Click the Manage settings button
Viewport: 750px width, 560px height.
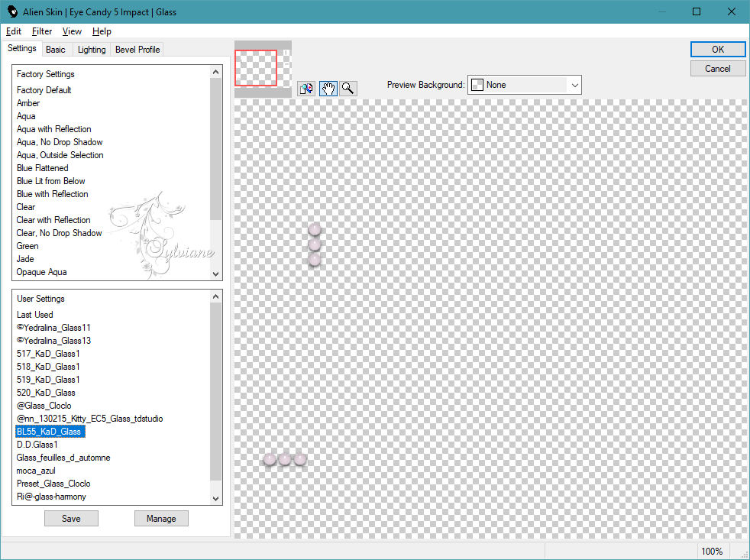pos(161,518)
